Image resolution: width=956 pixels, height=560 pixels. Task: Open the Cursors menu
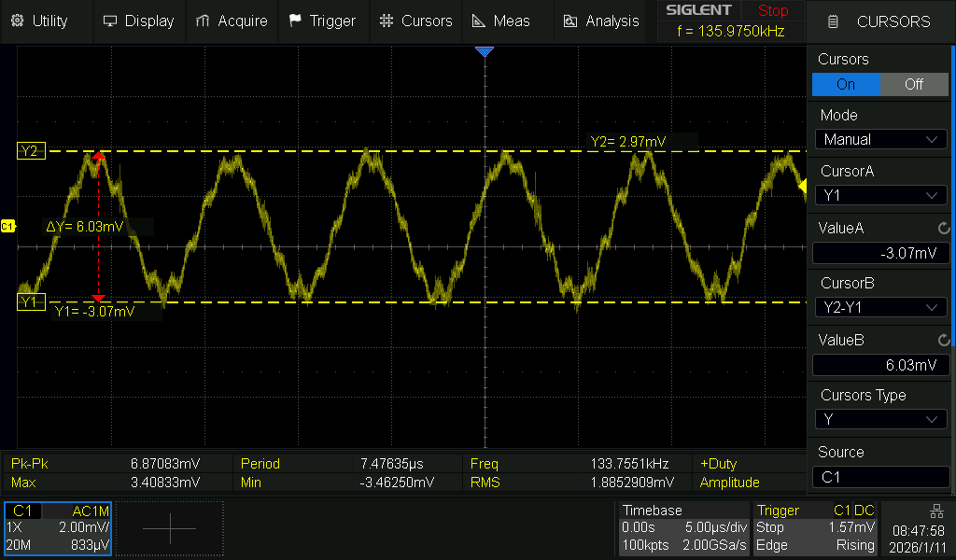415,21
